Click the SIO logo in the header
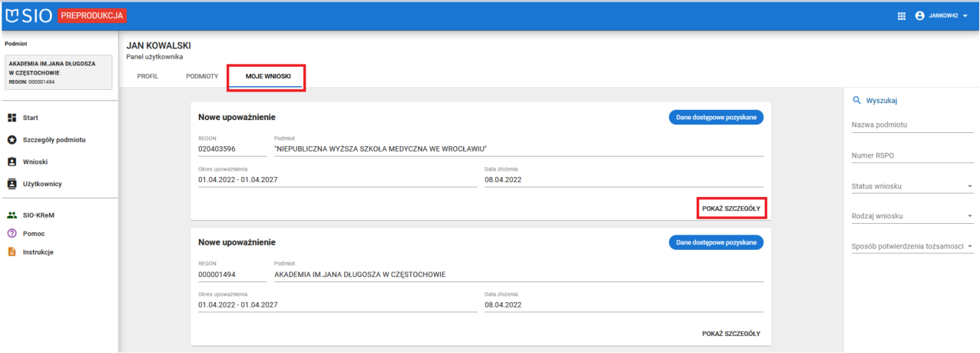 tap(29, 15)
